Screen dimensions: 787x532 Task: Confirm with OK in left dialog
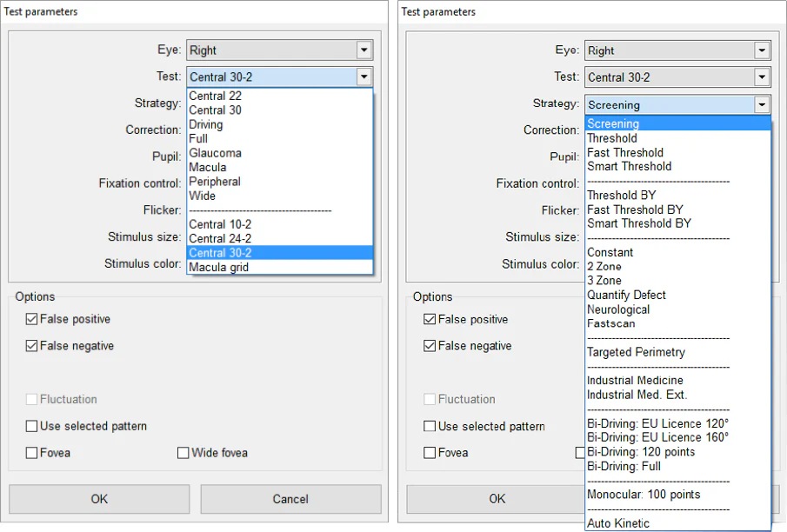click(x=99, y=499)
